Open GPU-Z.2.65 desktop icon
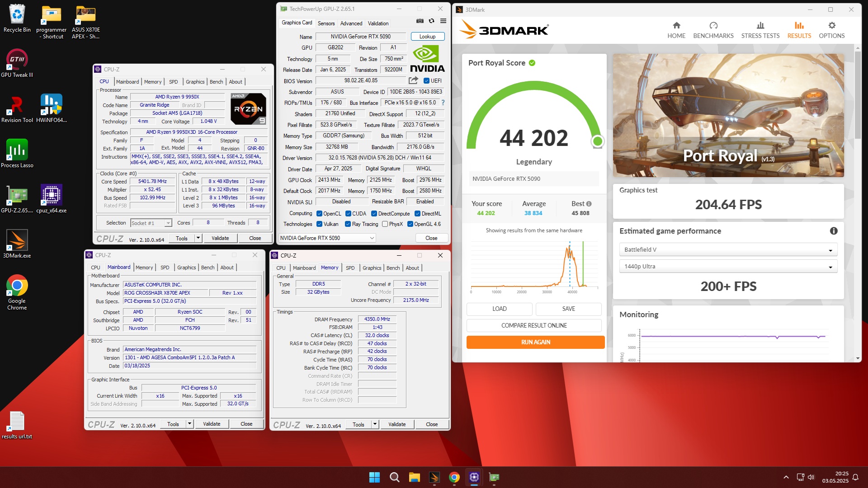This screenshot has height=488, width=868. click(x=17, y=199)
